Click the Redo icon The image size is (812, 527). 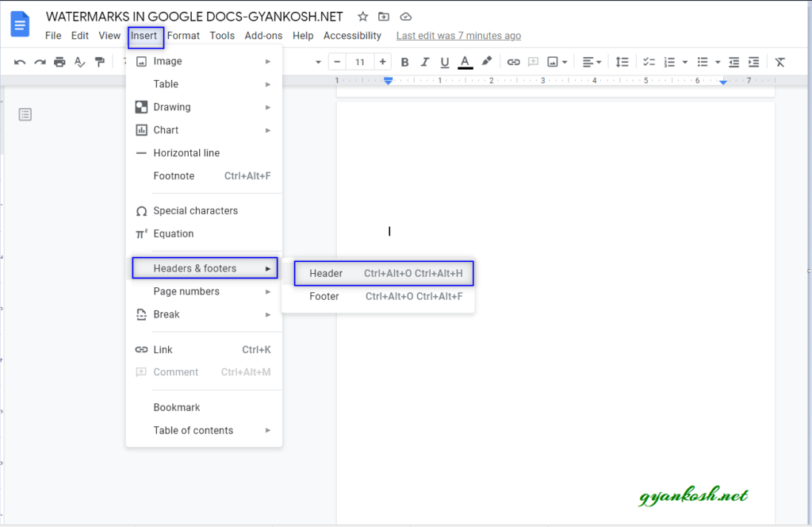[40, 61]
